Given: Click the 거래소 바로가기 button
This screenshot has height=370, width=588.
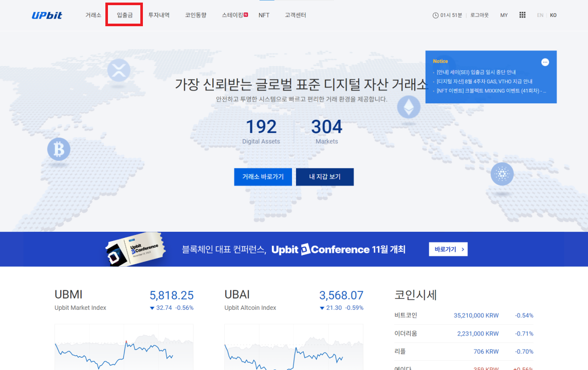Looking at the screenshot, I should (263, 177).
